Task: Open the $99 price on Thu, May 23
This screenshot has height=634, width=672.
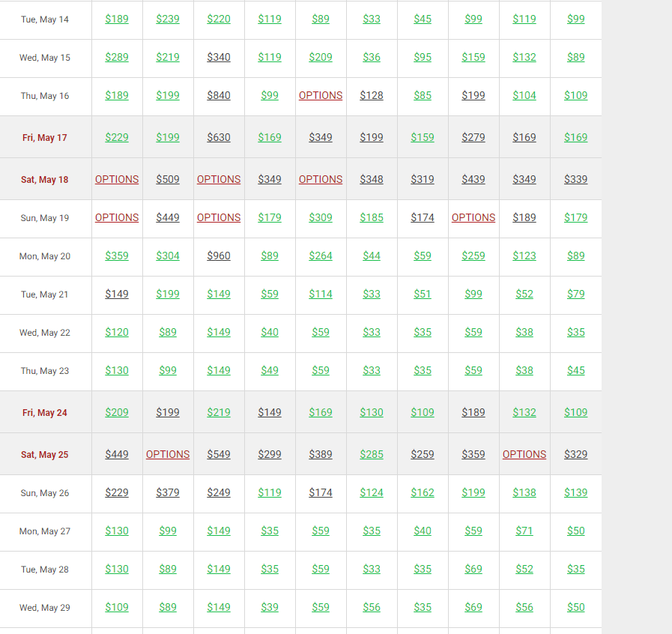Action: [x=168, y=370]
